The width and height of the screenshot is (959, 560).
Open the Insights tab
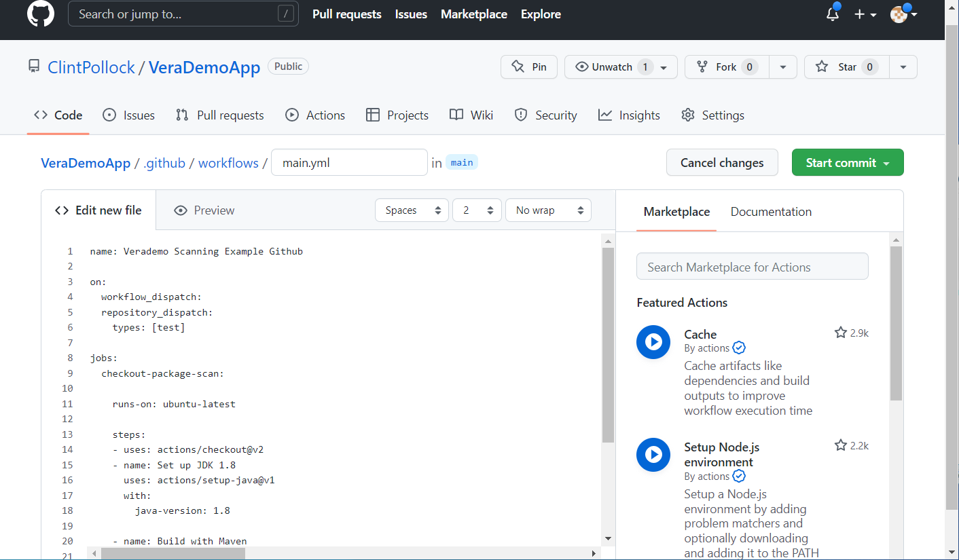pos(629,115)
